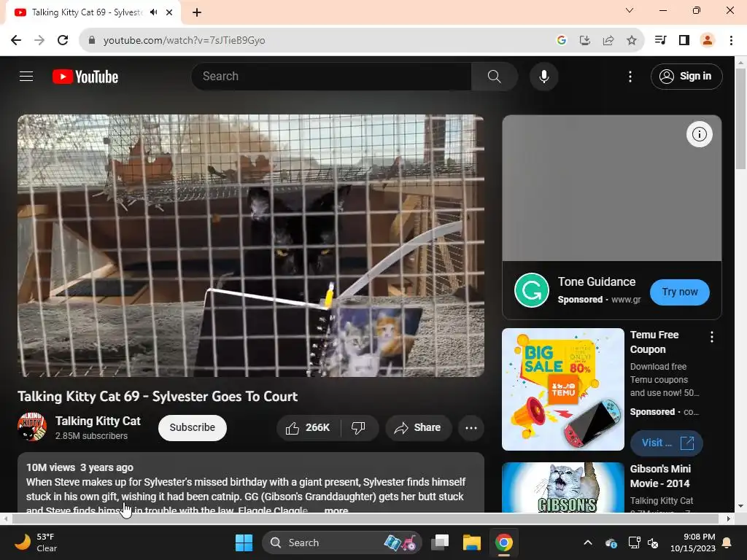Image resolution: width=747 pixels, height=560 pixels.
Task: Open Chrome side panel
Action: 684,40
